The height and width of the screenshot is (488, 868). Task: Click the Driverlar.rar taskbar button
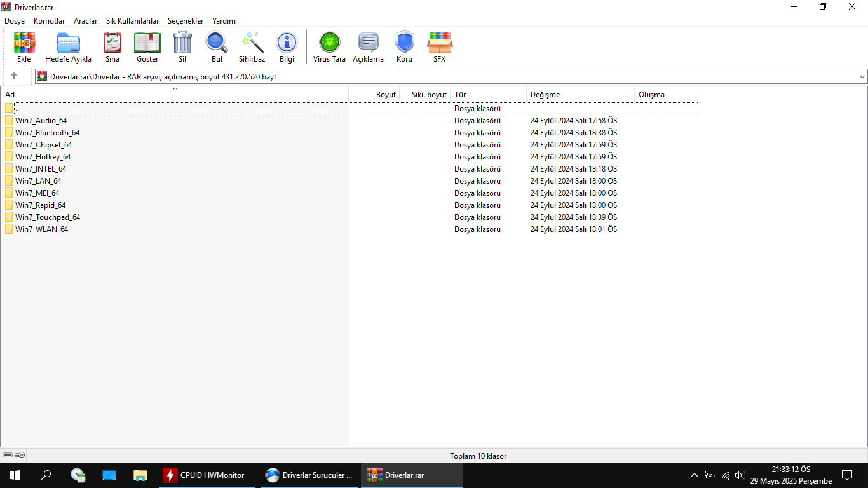click(412, 475)
